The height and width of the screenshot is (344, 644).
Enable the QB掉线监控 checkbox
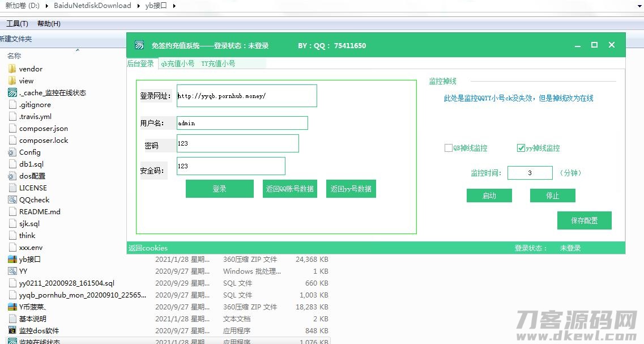tap(448, 148)
